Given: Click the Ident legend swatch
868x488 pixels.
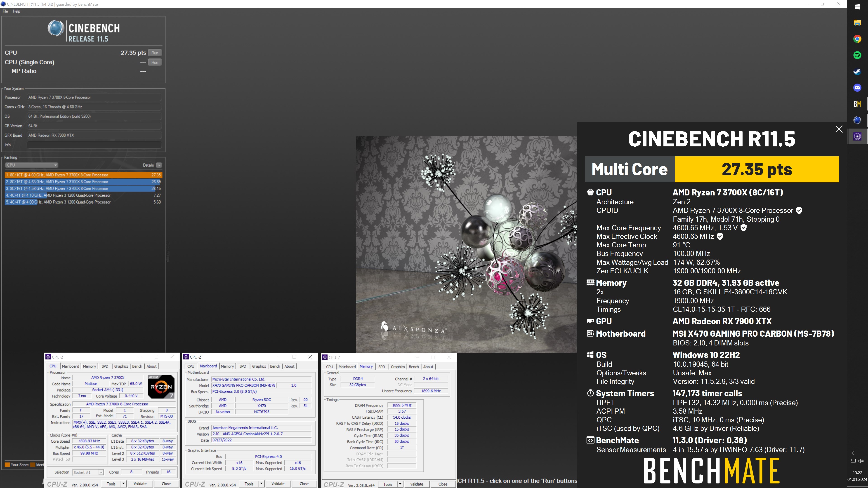Looking at the screenshot, I should pyautogui.click(x=33, y=465).
